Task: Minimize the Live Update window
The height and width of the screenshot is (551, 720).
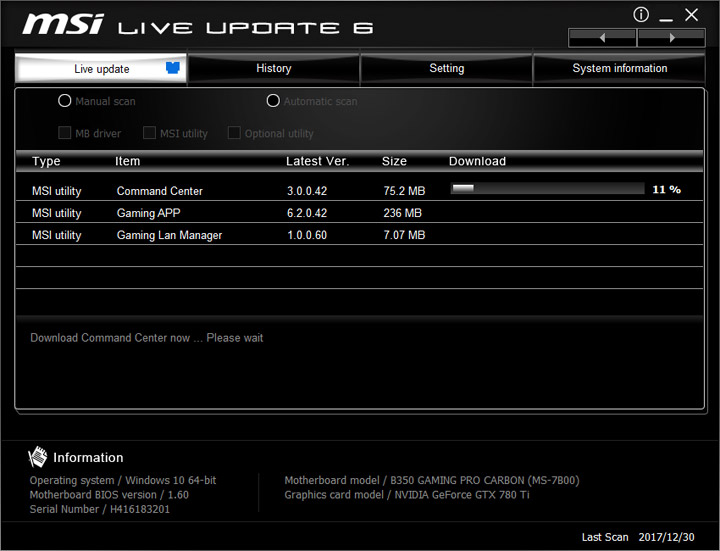Action: (666, 19)
